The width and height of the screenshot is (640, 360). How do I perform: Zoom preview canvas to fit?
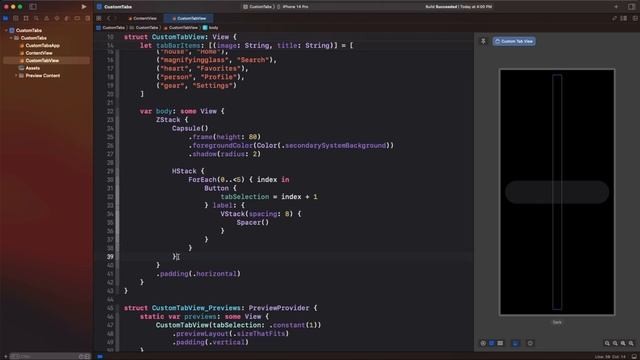(x=623, y=344)
